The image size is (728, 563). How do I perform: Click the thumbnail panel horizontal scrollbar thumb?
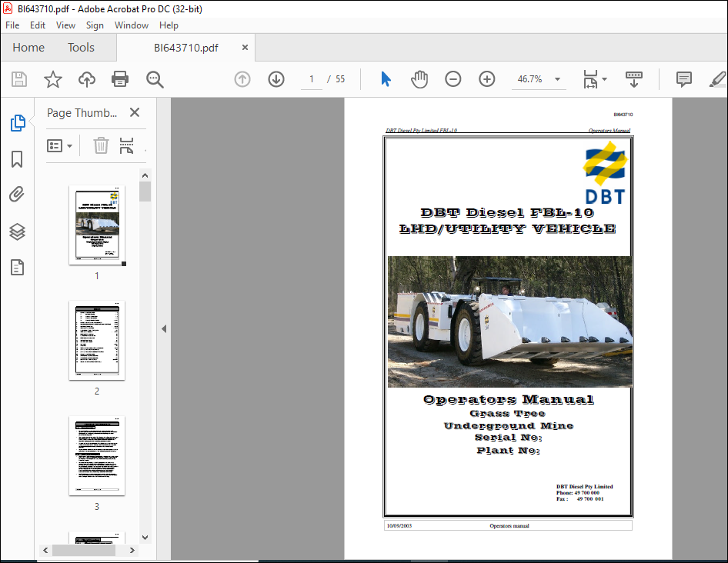click(84, 550)
